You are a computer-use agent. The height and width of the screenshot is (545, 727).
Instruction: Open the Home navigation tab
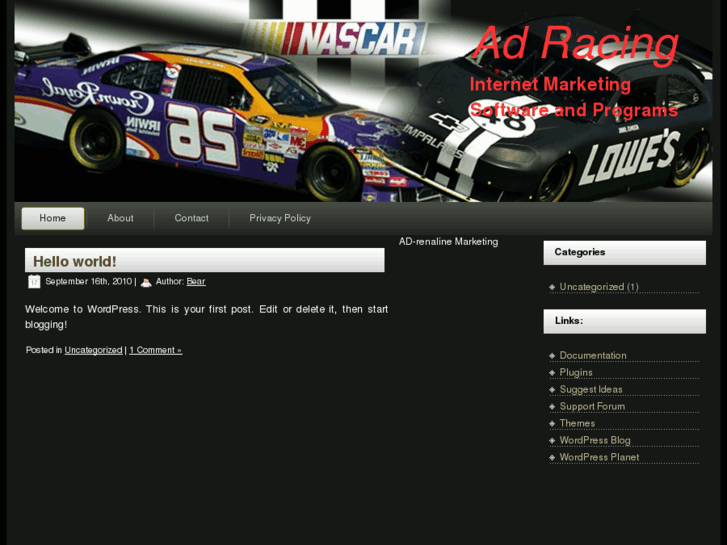coord(53,218)
